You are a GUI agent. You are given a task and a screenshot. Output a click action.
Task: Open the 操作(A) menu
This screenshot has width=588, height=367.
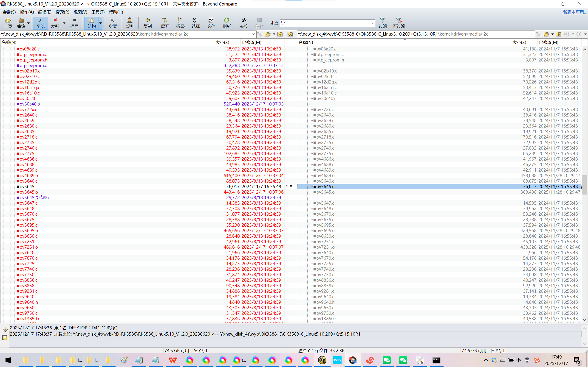pyautogui.click(x=27, y=12)
